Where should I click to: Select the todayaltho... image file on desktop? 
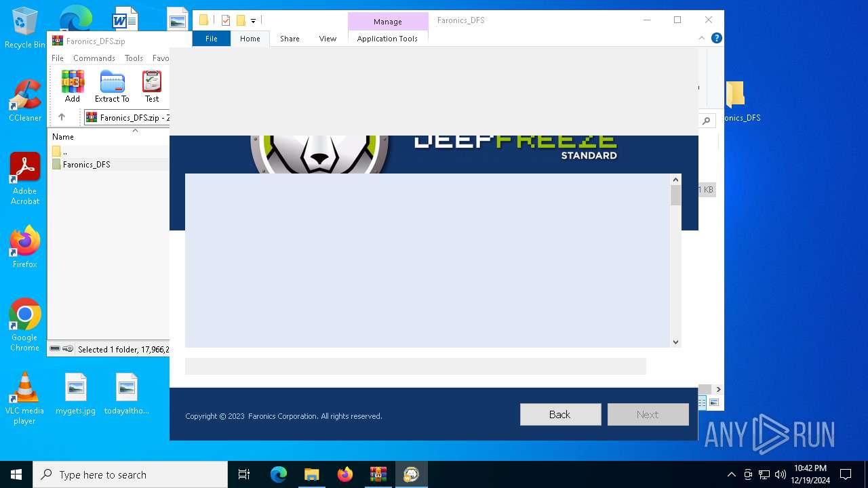tap(127, 394)
